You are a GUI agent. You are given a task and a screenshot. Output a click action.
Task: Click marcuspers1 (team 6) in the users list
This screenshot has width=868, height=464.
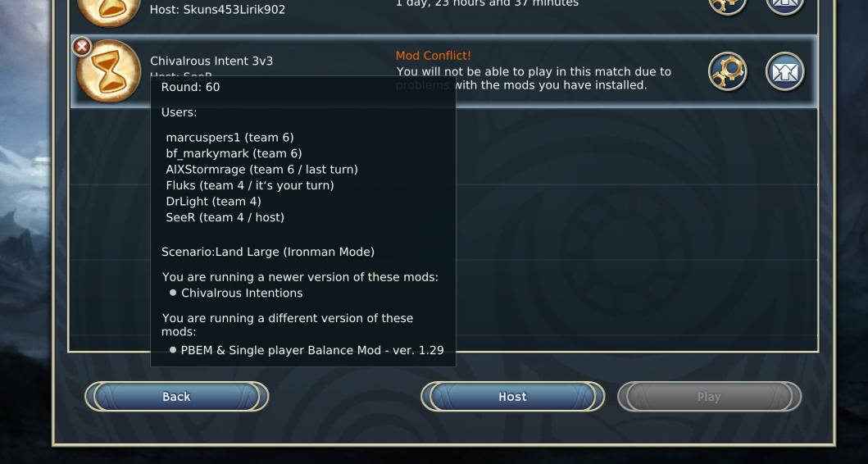click(229, 138)
